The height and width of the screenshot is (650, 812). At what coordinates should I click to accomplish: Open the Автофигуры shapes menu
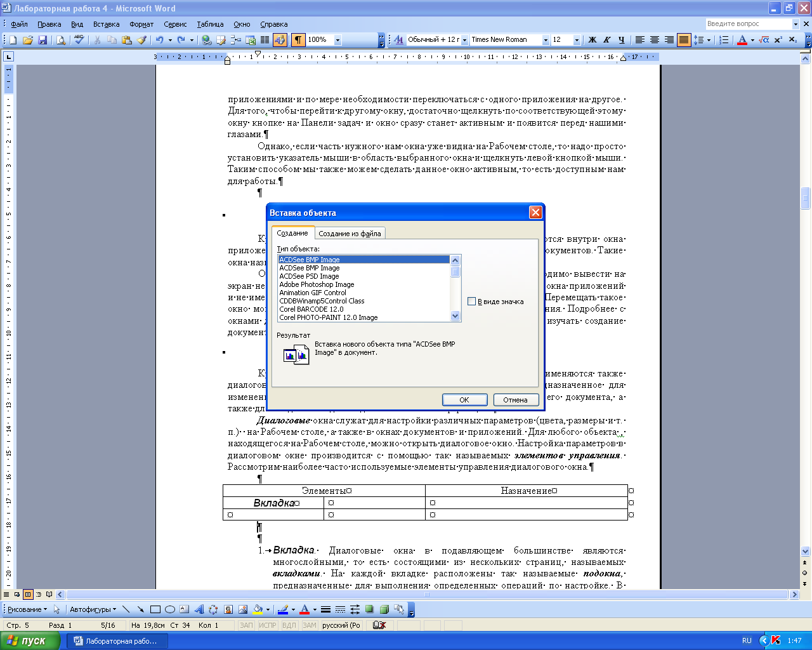(93, 609)
